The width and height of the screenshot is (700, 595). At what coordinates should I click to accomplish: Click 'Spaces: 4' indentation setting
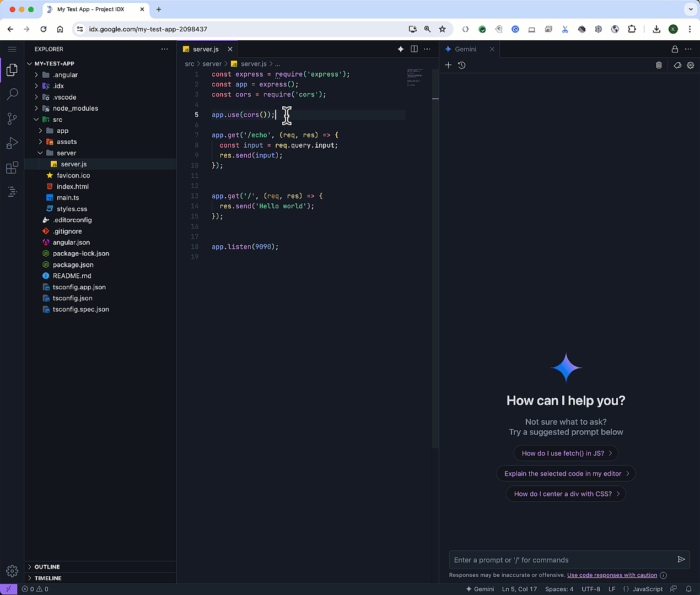click(559, 589)
